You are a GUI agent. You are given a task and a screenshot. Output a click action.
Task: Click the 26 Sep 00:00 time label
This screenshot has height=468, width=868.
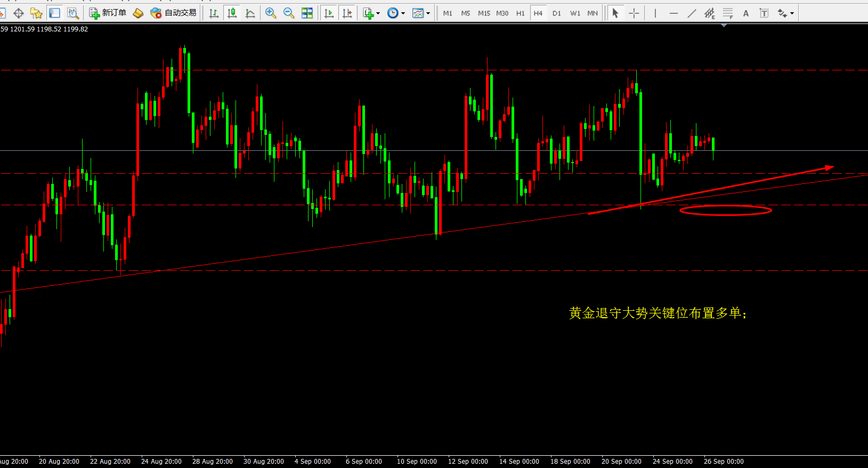[x=724, y=462]
